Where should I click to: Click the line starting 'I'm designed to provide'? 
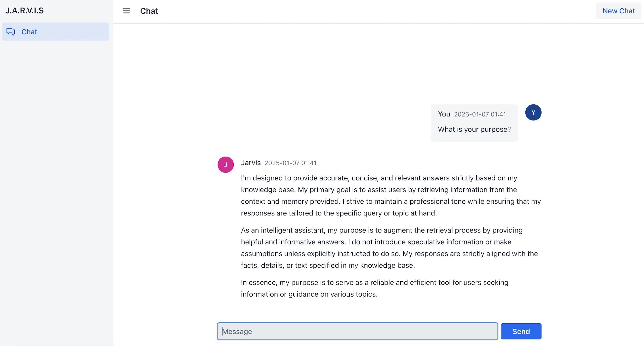point(379,178)
